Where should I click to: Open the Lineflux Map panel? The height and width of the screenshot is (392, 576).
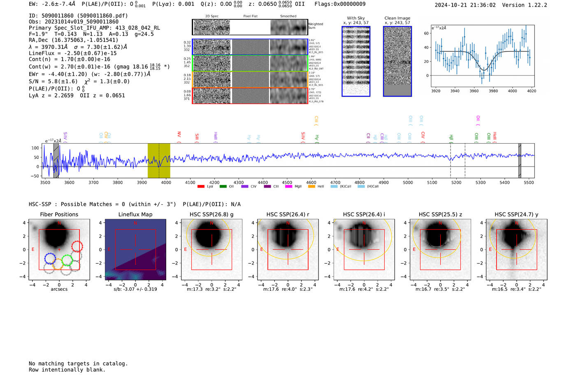click(135, 250)
